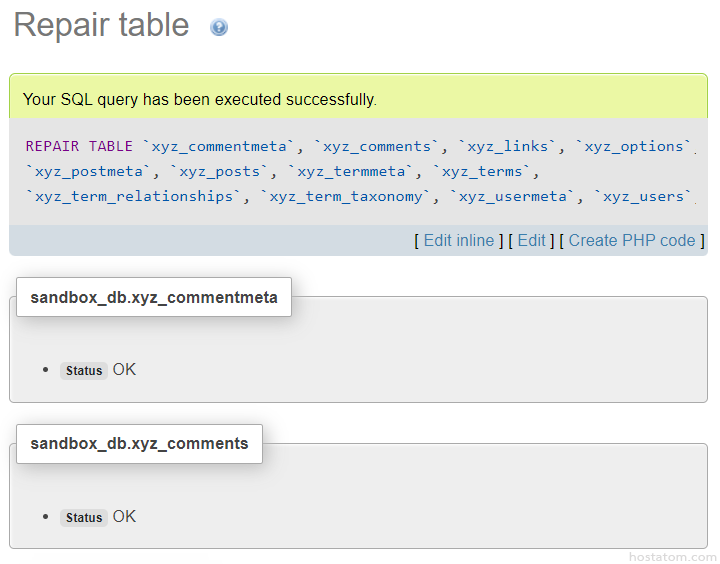Select `xyz_usermeta` in the SQL query text
720x564 pixels.
pos(513,196)
